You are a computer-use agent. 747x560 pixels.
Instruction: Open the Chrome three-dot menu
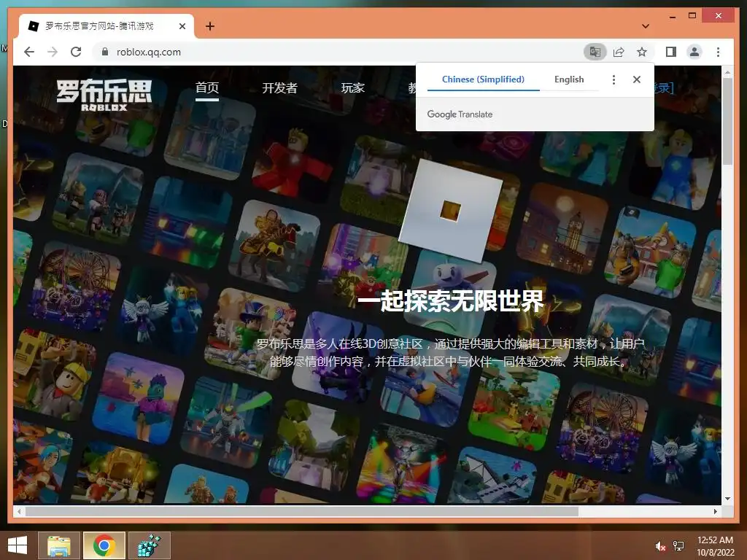pyautogui.click(x=718, y=52)
